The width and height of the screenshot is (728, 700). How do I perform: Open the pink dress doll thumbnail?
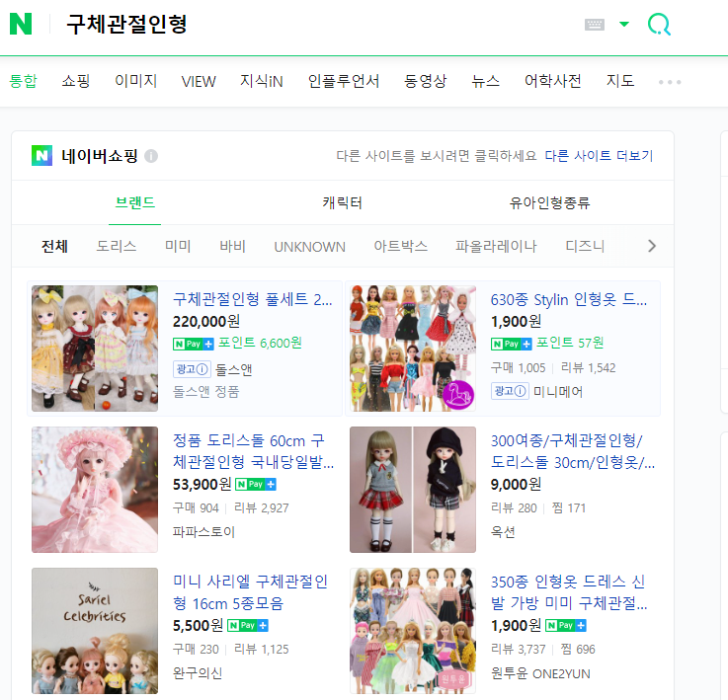click(95, 490)
